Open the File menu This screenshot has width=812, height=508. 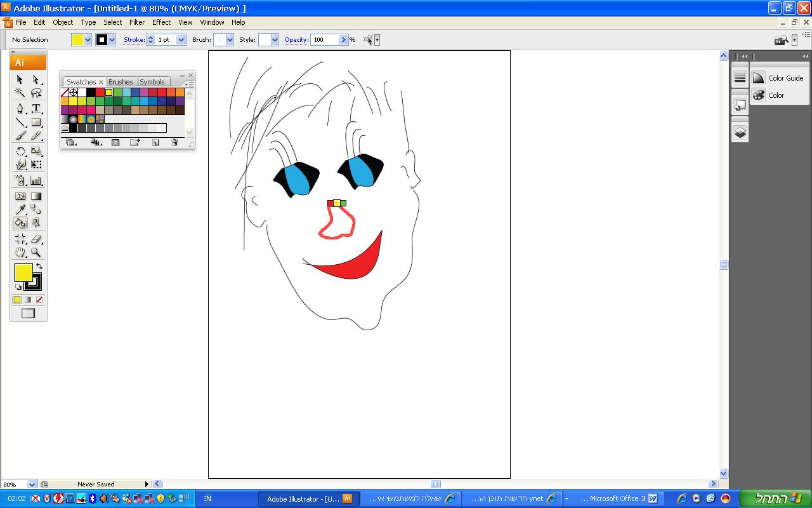[x=21, y=22]
